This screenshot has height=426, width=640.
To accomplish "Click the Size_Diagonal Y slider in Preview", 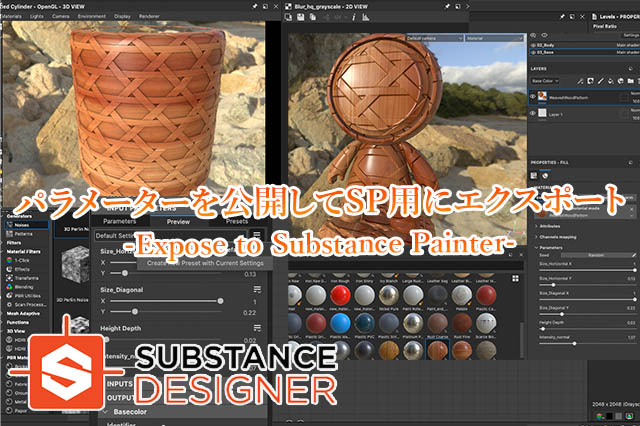I will (x=167, y=312).
